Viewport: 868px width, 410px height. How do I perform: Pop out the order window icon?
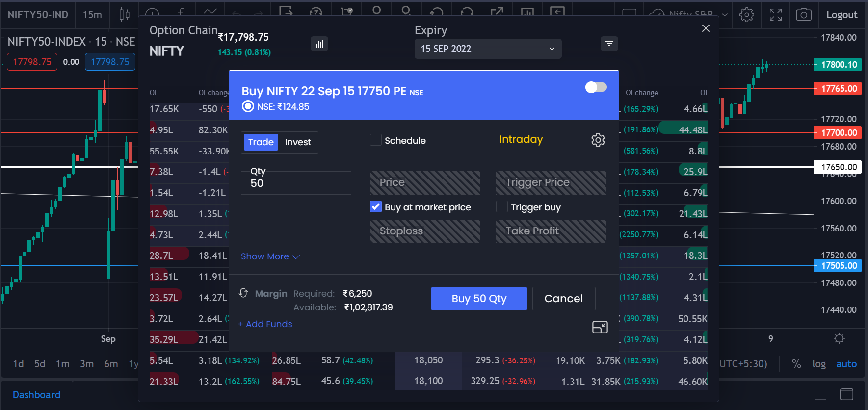coord(600,327)
